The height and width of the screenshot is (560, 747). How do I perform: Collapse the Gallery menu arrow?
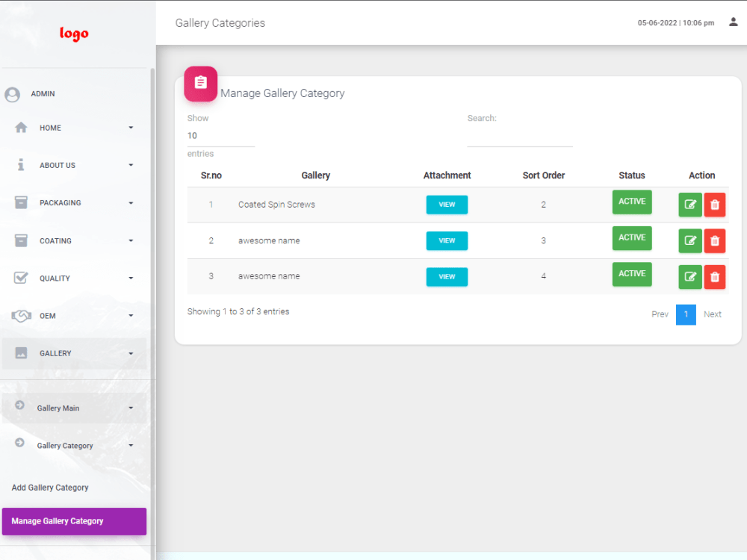coord(131,353)
